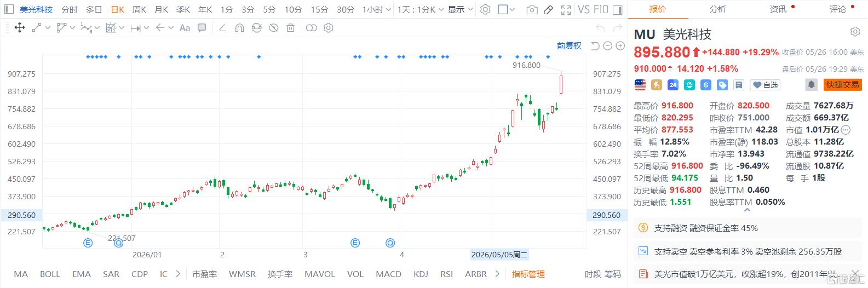Select the arrow annotation tool
The height and width of the screenshot is (288, 868).
tap(160, 28)
